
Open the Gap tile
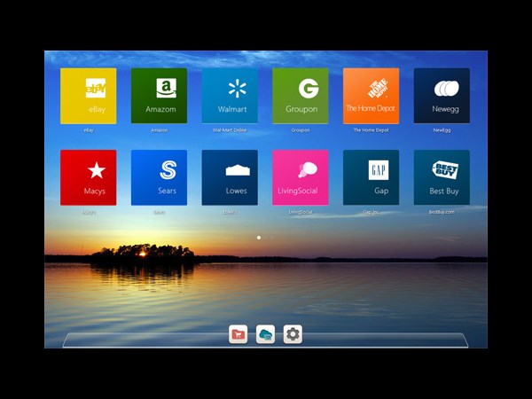372,177
